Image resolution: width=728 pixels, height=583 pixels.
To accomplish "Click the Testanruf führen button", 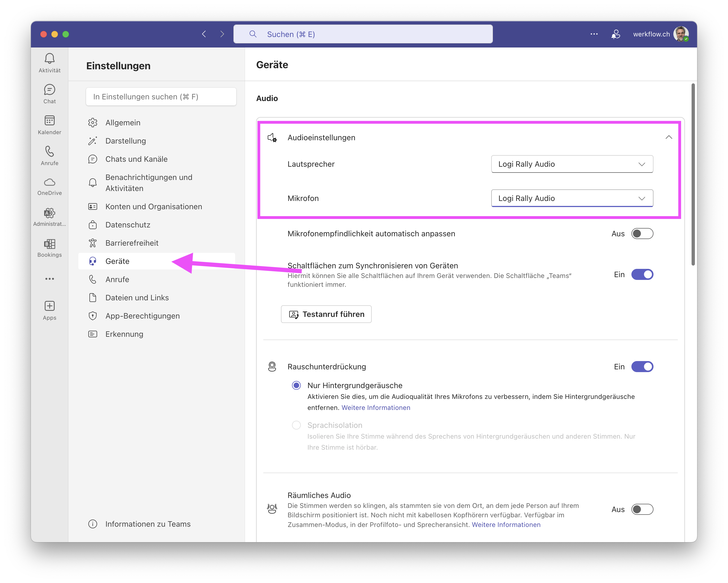I will (x=326, y=314).
